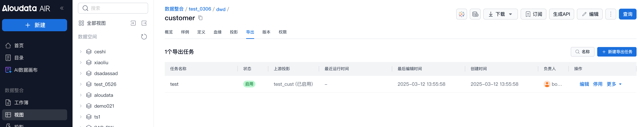Click the blue 查询 query button
The width and height of the screenshot is (644, 127).
627,14
